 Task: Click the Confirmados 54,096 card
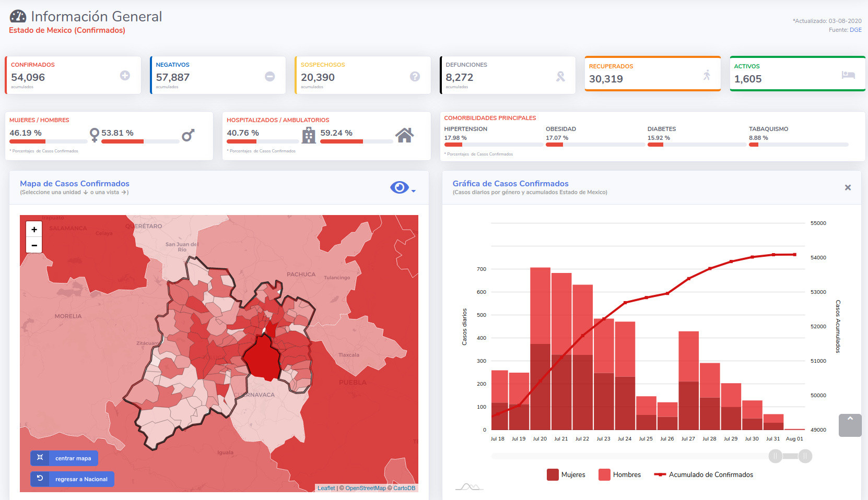click(73, 75)
